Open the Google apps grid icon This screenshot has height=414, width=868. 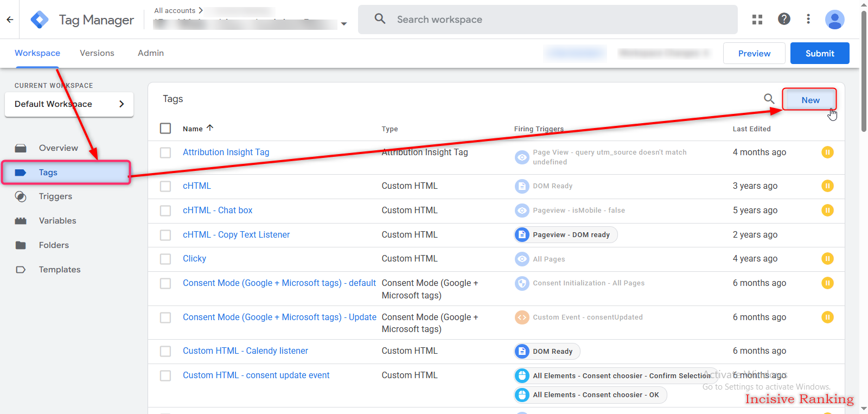pyautogui.click(x=757, y=20)
